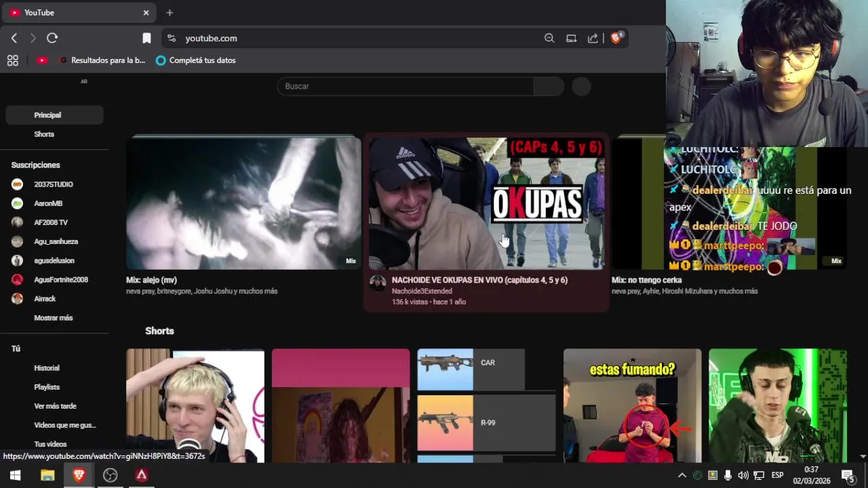Share this page via share icon

[593, 39]
